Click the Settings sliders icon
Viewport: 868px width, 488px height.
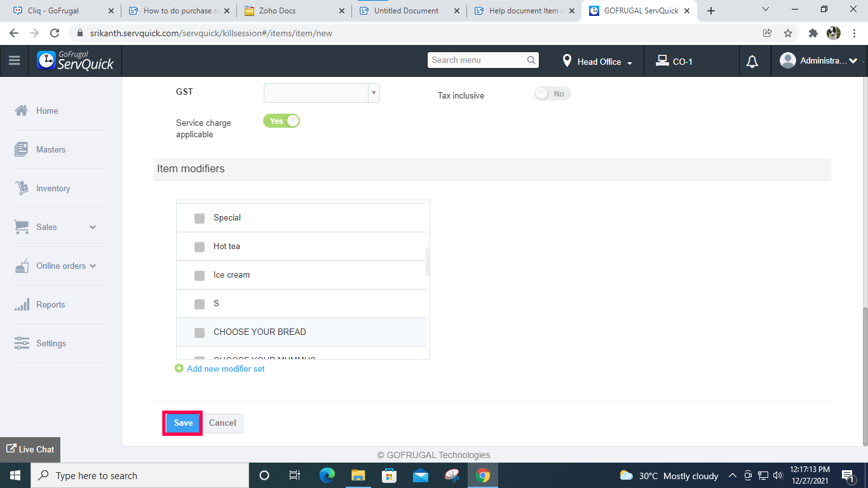pyautogui.click(x=22, y=343)
